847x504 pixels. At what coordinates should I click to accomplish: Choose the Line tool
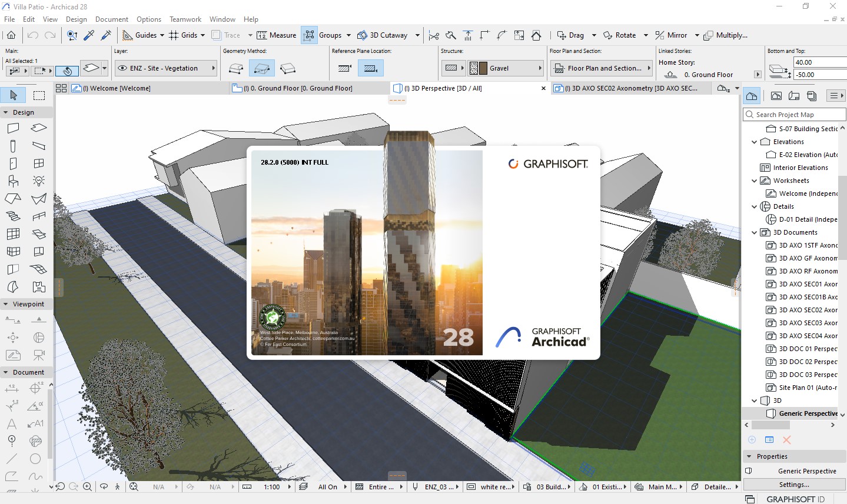(12, 459)
